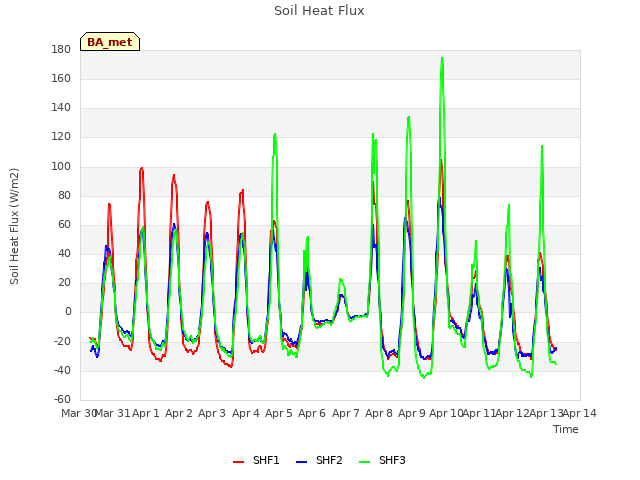Click the Apr 4 x-axis date label
Image resolution: width=640 pixels, height=480 pixels.
[246, 413]
